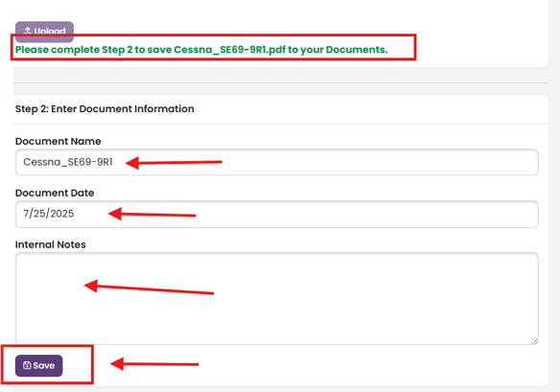Click the red arrow pointing at Document Date
560x392 pixels.
[x=152, y=214]
